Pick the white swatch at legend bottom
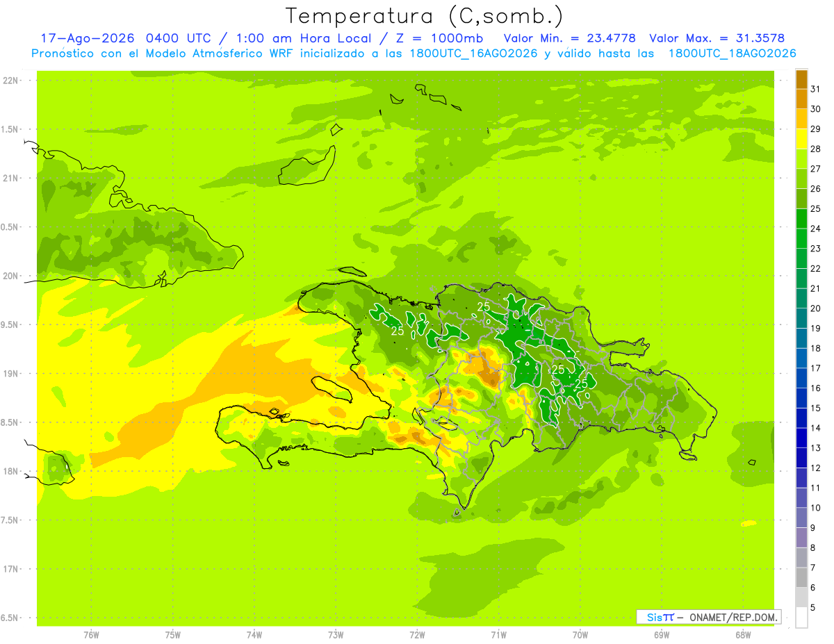This screenshot has height=644, width=834. [x=801, y=618]
